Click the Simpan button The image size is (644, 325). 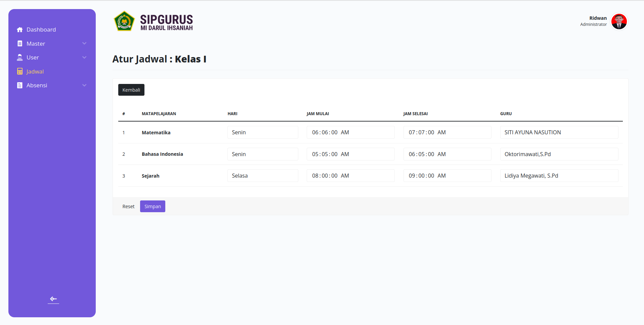pos(153,206)
